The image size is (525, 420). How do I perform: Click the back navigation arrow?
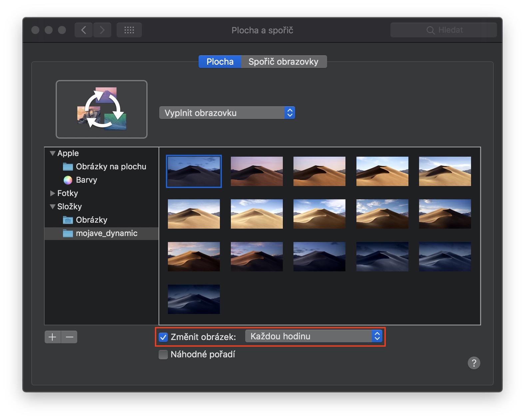click(x=84, y=30)
